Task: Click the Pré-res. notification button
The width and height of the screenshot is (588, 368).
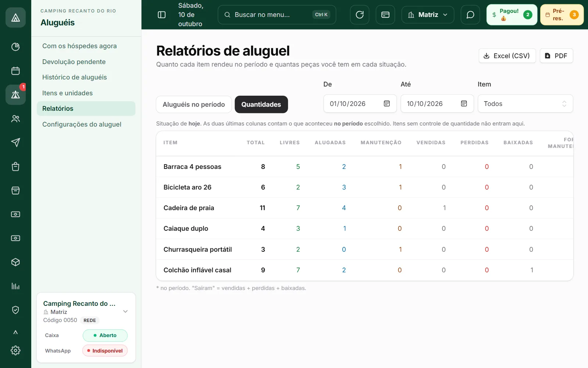Action: 562,15
